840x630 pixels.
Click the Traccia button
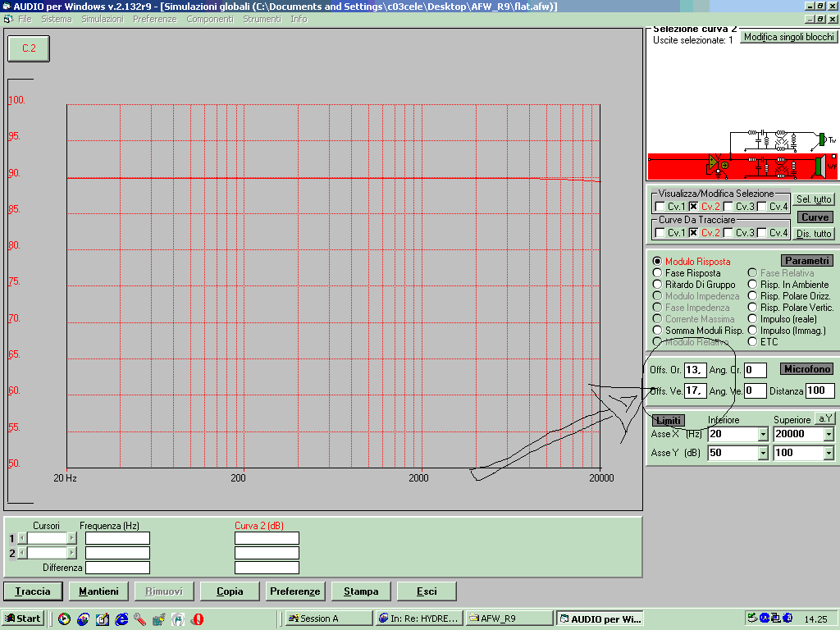pos(33,591)
